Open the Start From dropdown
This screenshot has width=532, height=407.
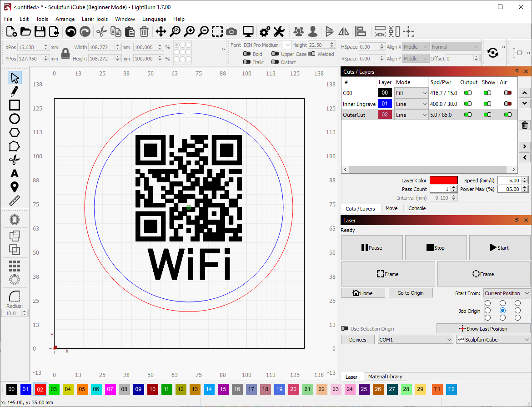point(507,293)
